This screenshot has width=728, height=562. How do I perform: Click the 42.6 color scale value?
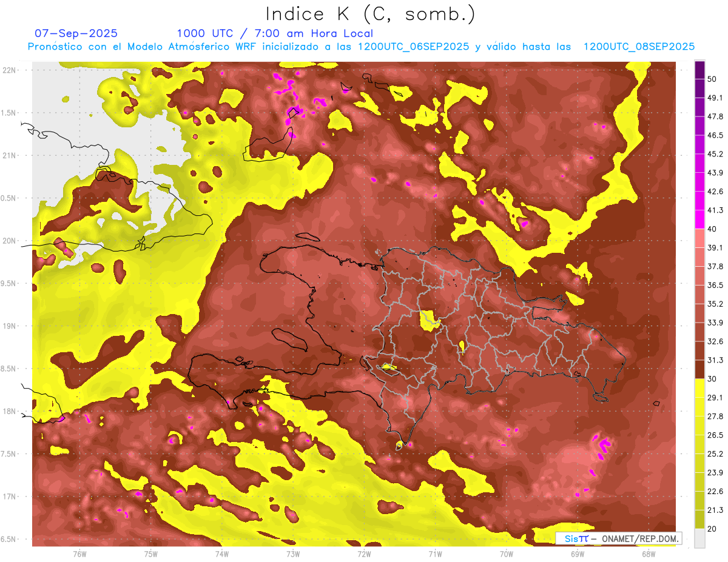point(715,192)
